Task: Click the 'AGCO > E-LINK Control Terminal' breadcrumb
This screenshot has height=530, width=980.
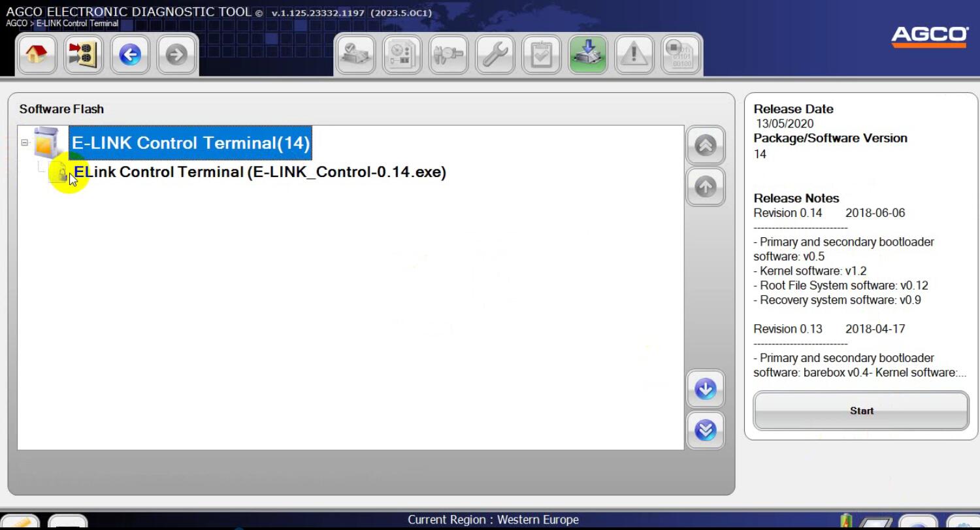Action: [62, 24]
